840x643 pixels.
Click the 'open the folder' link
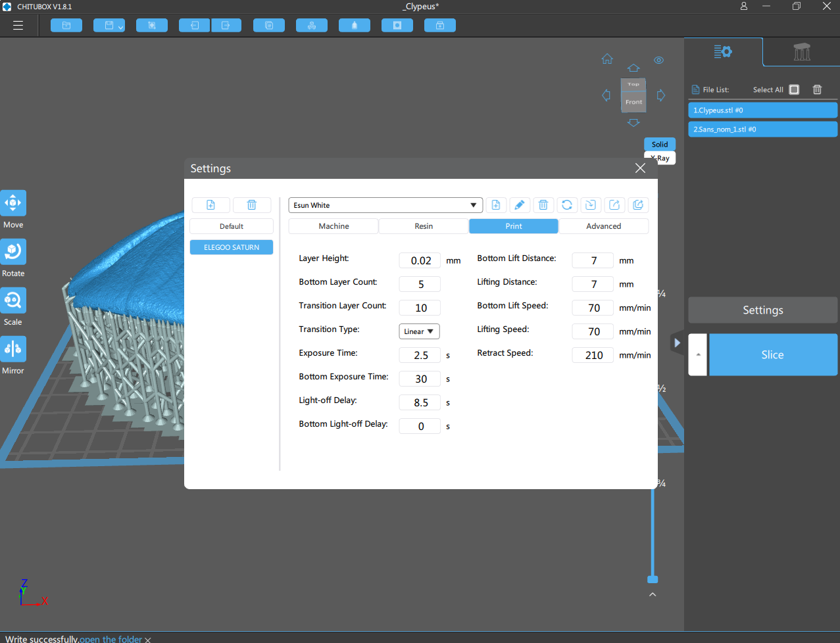(111, 639)
